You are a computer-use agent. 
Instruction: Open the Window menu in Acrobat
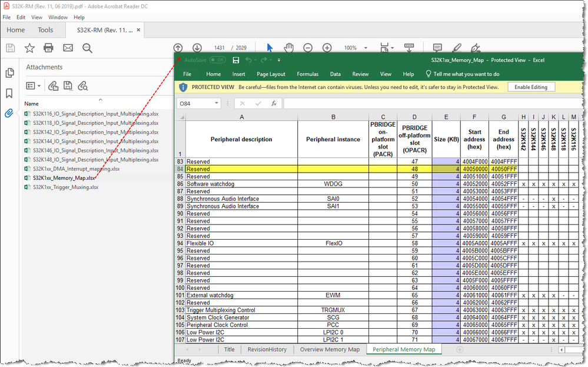58,18
